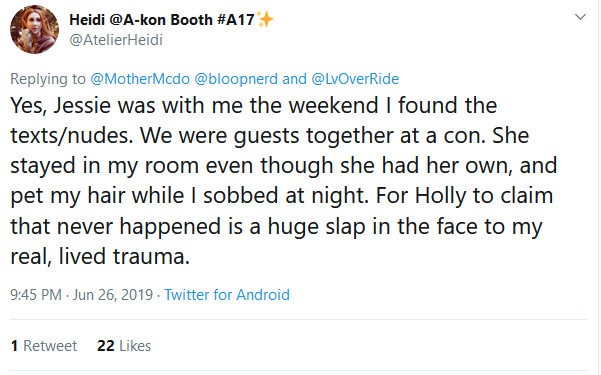The width and height of the screenshot is (601, 375).
Task: Open the Twitter for Android source link
Action: point(227,295)
